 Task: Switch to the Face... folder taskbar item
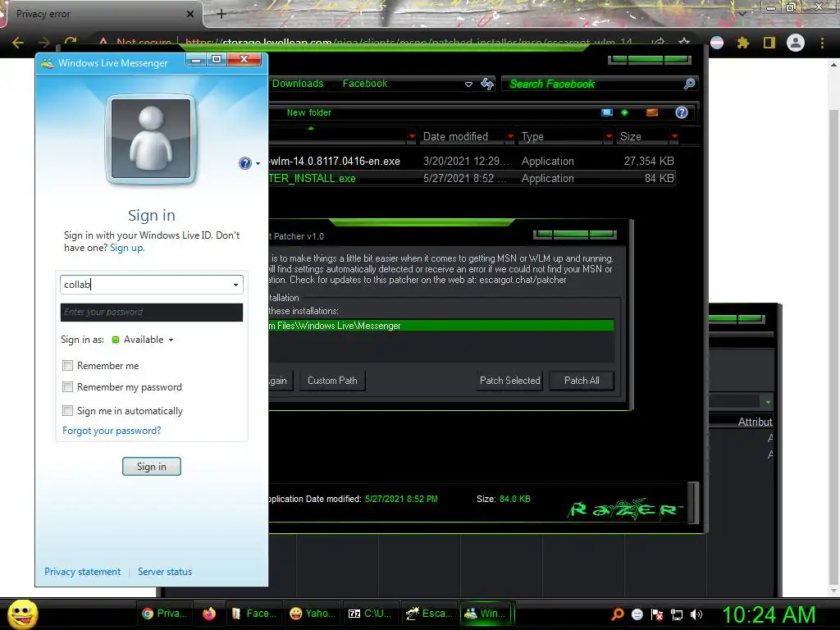click(254, 614)
